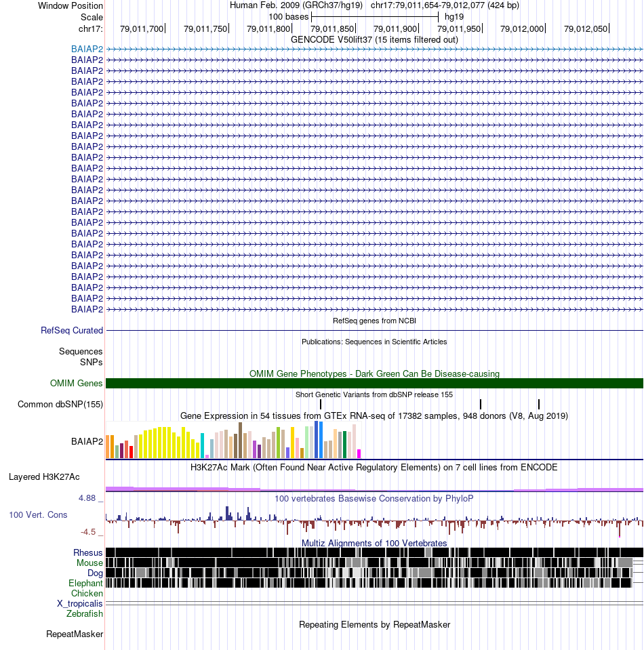
Task: Open the RepeatMasker track label
Action: (75, 634)
